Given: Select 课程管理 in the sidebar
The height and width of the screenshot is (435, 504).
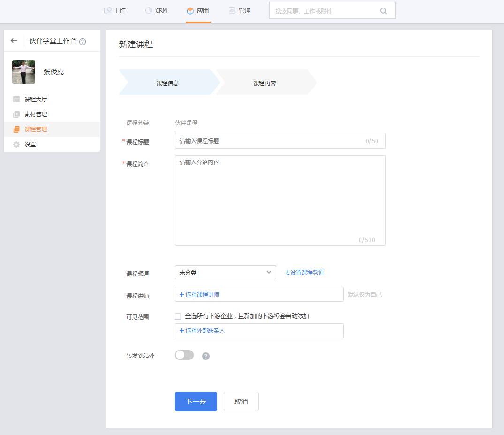Looking at the screenshot, I should coord(36,130).
